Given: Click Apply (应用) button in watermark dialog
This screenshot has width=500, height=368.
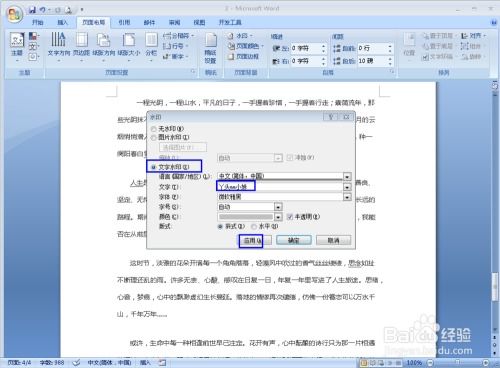Looking at the screenshot, I should click(x=255, y=240).
